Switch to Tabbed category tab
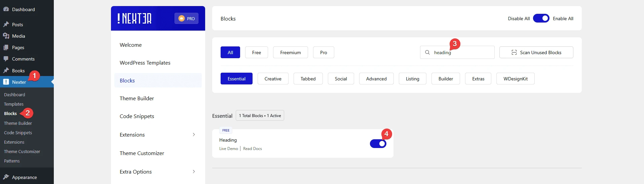The height and width of the screenshot is (184, 644). coord(308,79)
